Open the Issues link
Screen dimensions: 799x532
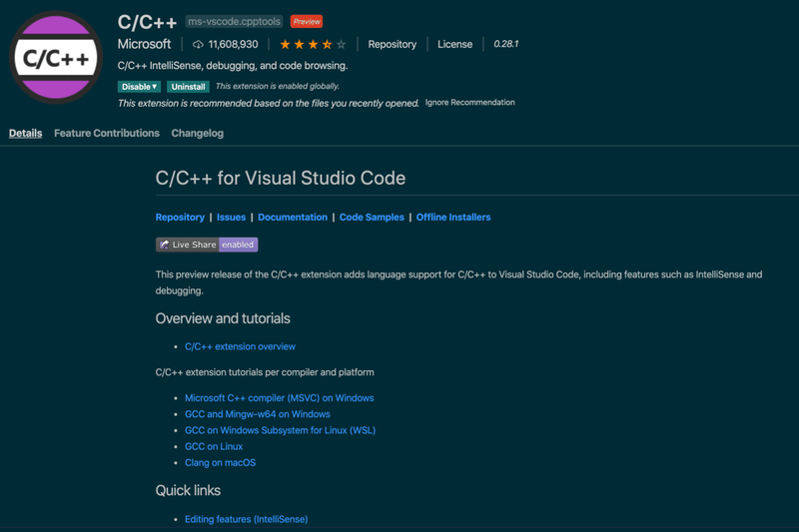(x=231, y=217)
